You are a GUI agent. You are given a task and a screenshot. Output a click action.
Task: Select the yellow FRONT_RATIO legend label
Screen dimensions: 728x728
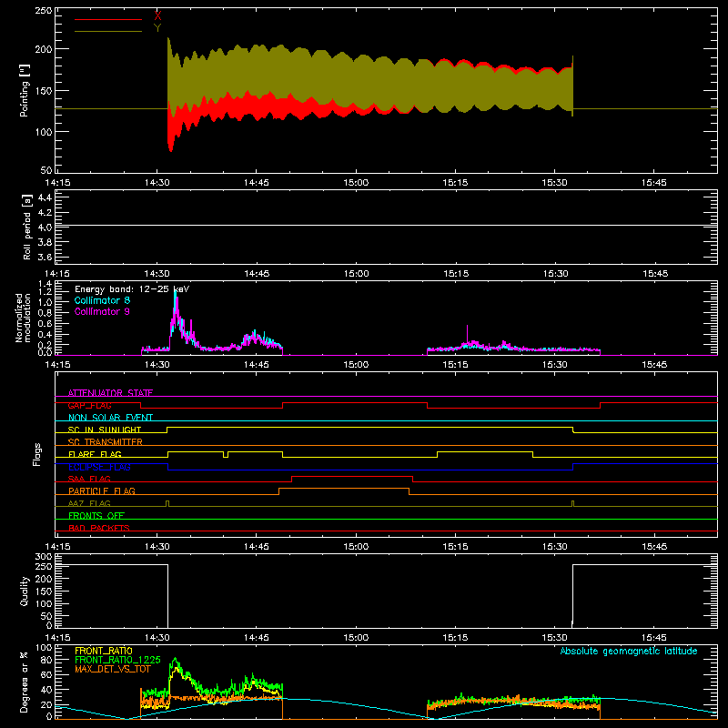click(104, 651)
